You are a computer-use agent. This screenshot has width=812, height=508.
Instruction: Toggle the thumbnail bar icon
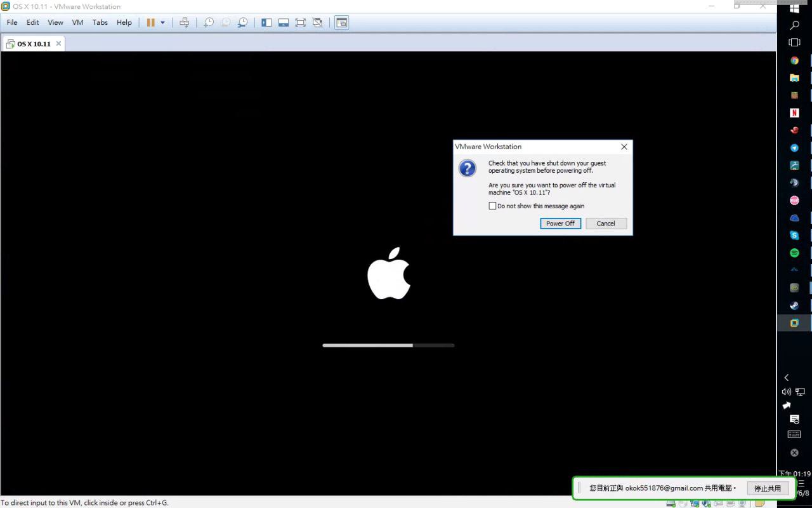coord(284,22)
